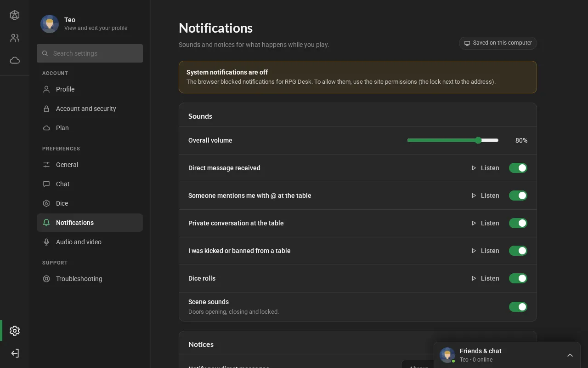Click the speech bubble icon beside Chat
The image size is (588, 368).
click(x=46, y=184)
